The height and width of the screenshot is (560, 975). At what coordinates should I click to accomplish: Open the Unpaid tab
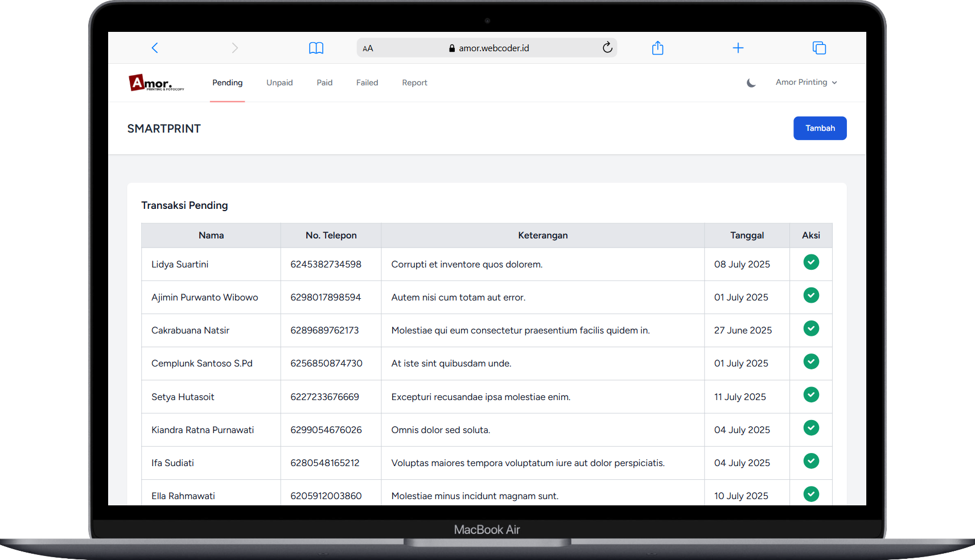point(279,83)
